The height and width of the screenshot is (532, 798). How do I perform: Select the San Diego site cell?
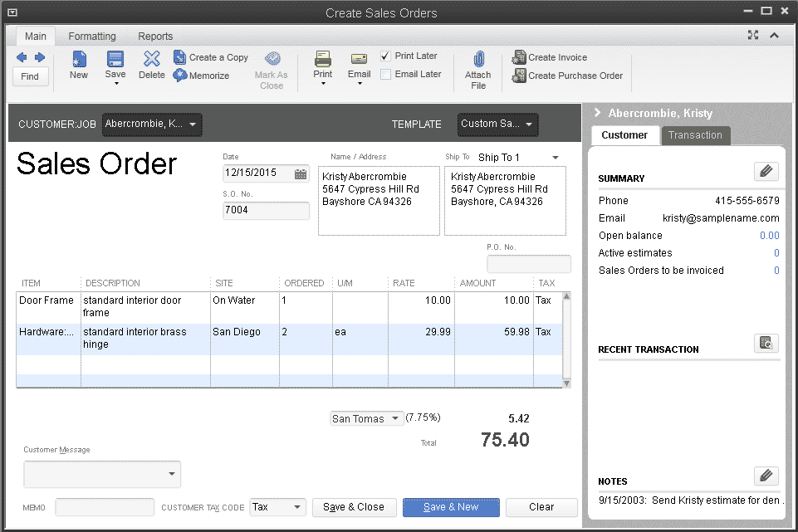pos(245,339)
